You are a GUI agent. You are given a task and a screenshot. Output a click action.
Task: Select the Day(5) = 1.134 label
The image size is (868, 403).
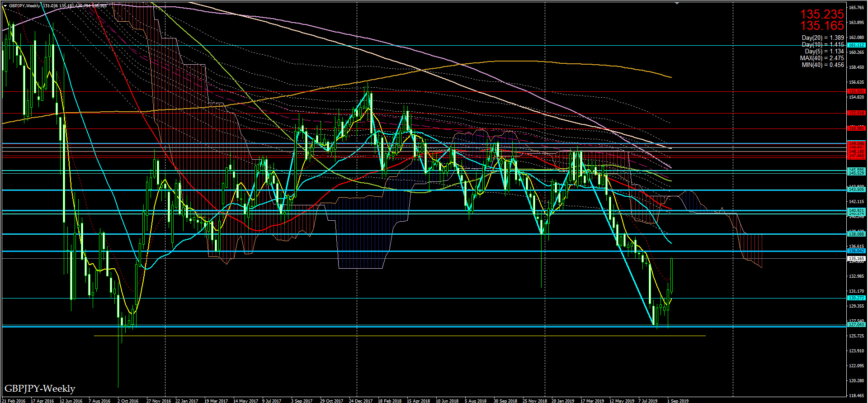(824, 52)
